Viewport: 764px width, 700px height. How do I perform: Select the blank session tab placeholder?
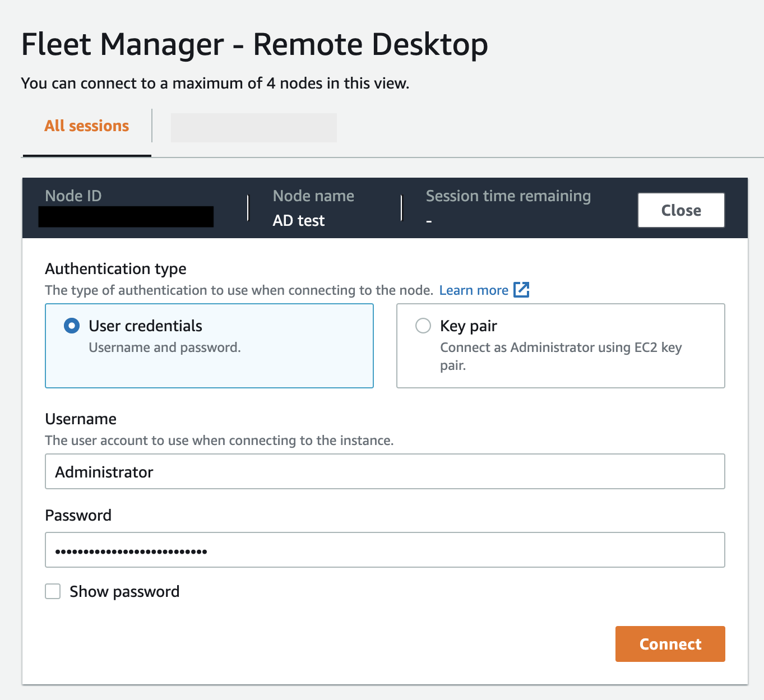click(253, 127)
